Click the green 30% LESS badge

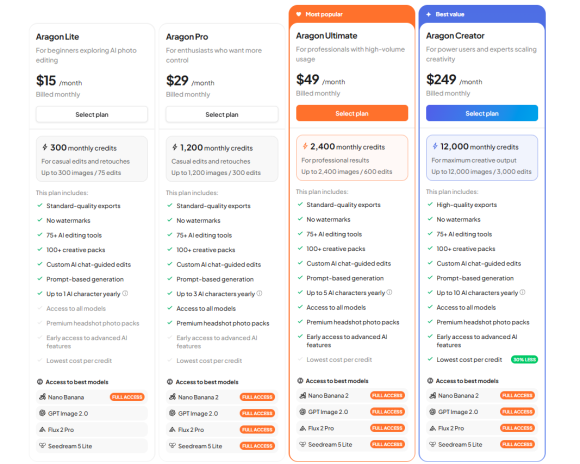[x=524, y=359]
